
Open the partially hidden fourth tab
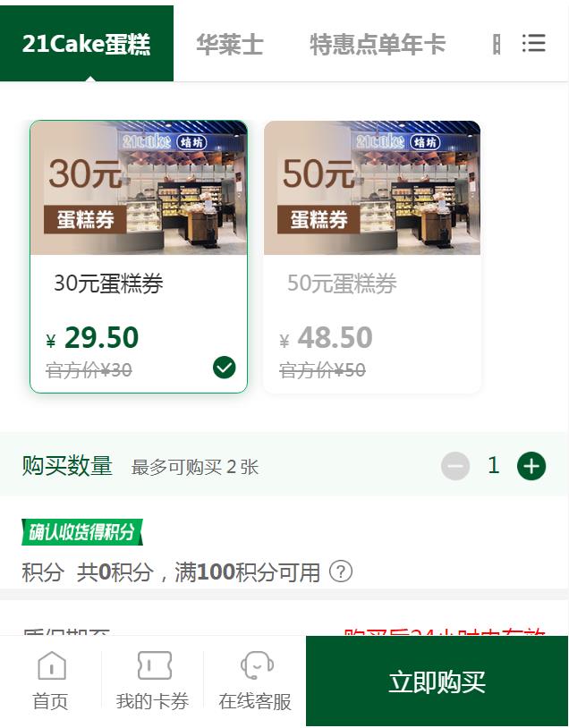(x=497, y=44)
